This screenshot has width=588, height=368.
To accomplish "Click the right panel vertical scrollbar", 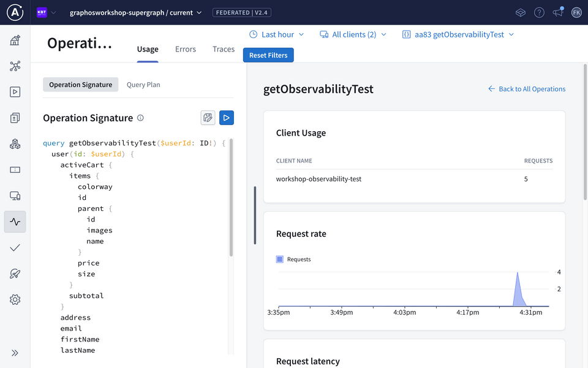I will coord(585,131).
